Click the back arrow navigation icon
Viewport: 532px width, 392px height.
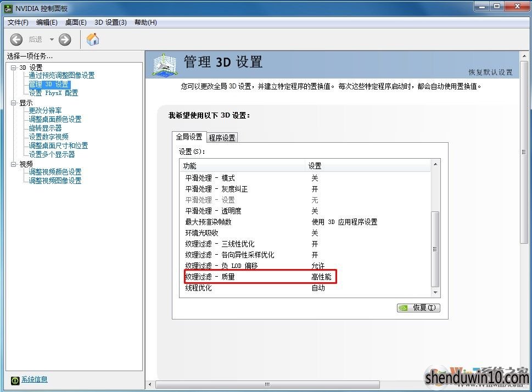(16, 40)
